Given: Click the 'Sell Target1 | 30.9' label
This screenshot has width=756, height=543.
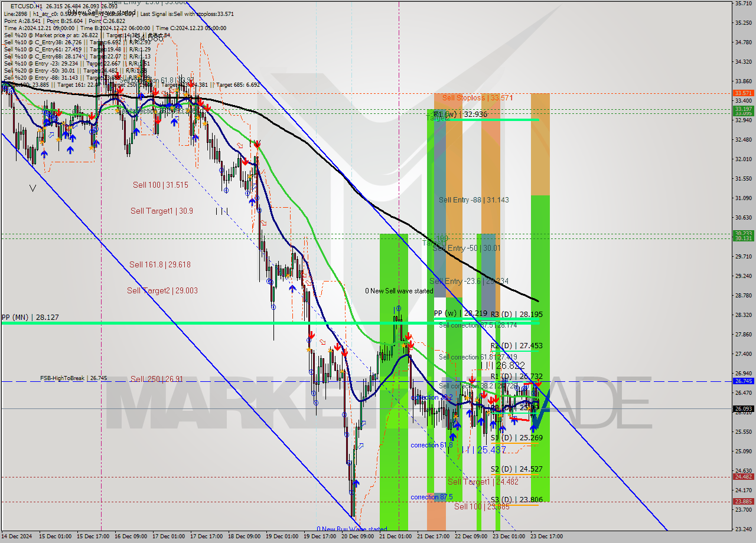Looking at the screenshot, I should [162, 211].
